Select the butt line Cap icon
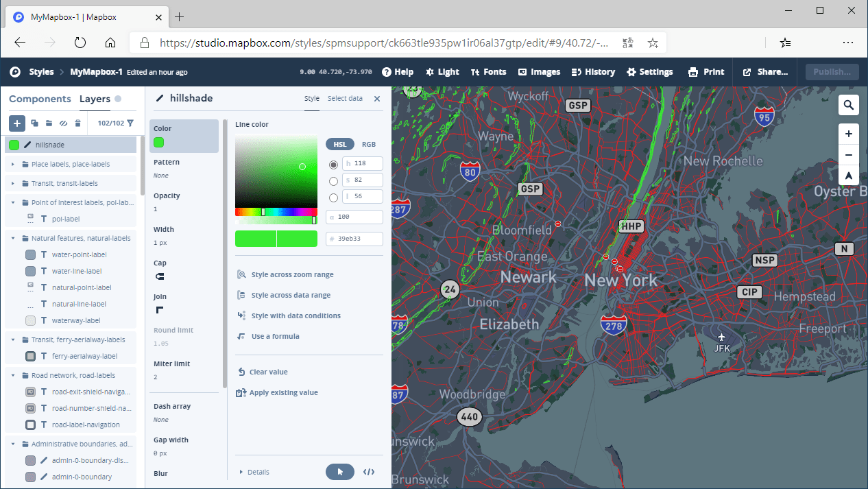 point(160,276)
